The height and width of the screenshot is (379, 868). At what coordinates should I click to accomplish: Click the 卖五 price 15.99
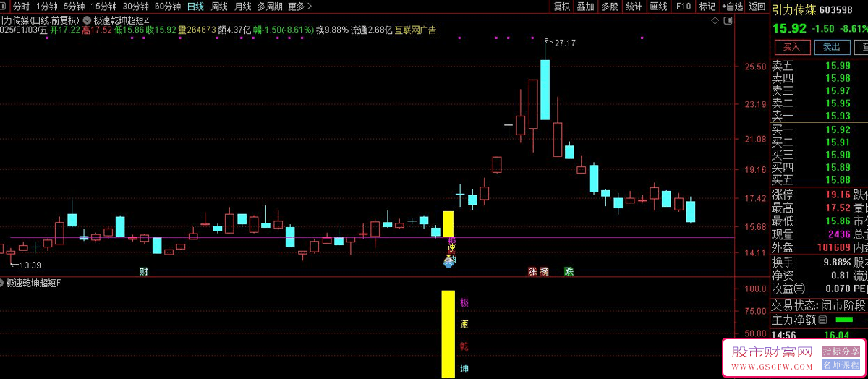tap(838, 66)
